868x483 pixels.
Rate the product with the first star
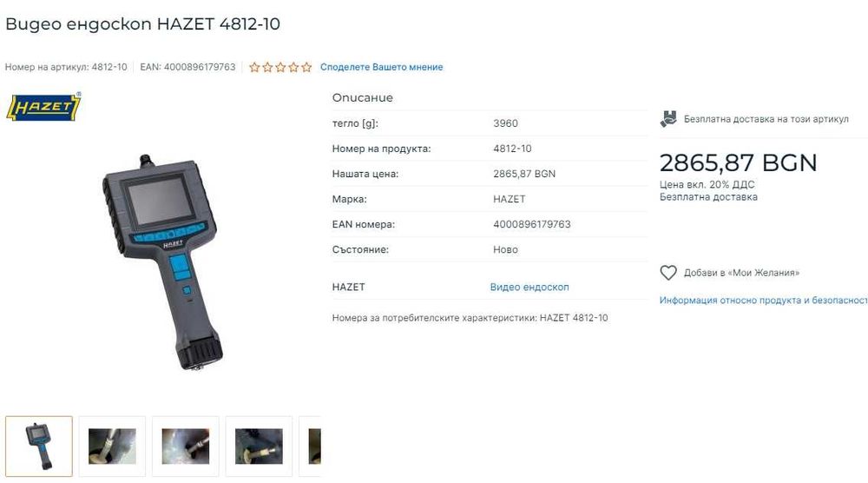[x=254, y=67]
